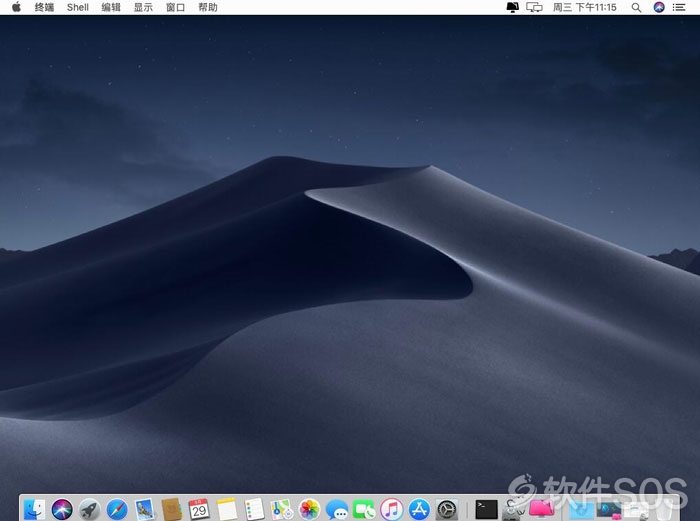Open the pink monitor app in Dock

click(542, 509)
